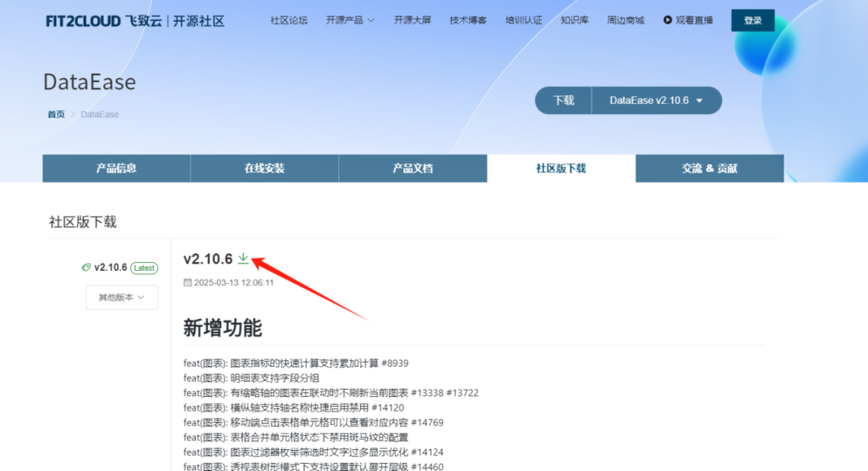
Task: Click the line 明细表支持字段分组
Action: pyautogui.click(x=252, y=378)
